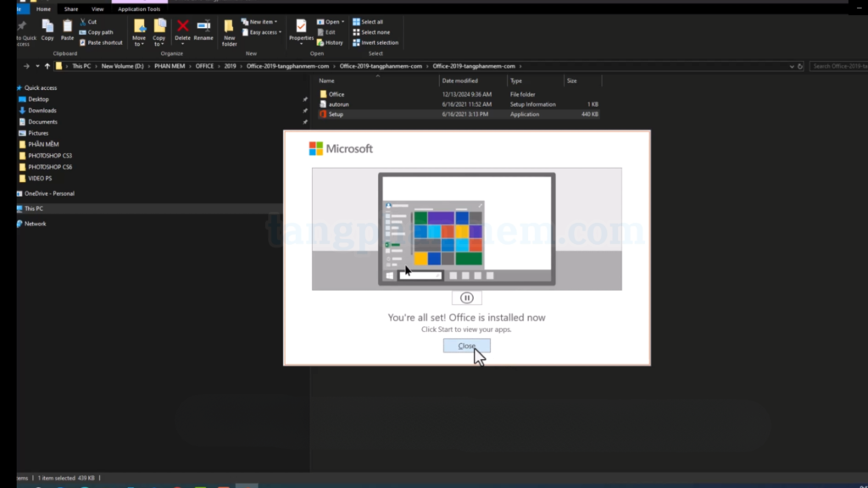The height and width of the screenshot is (488, 868).
Task: Click the Paste ribbon icon
Action: pyautogui.click(x=67, y=30)
